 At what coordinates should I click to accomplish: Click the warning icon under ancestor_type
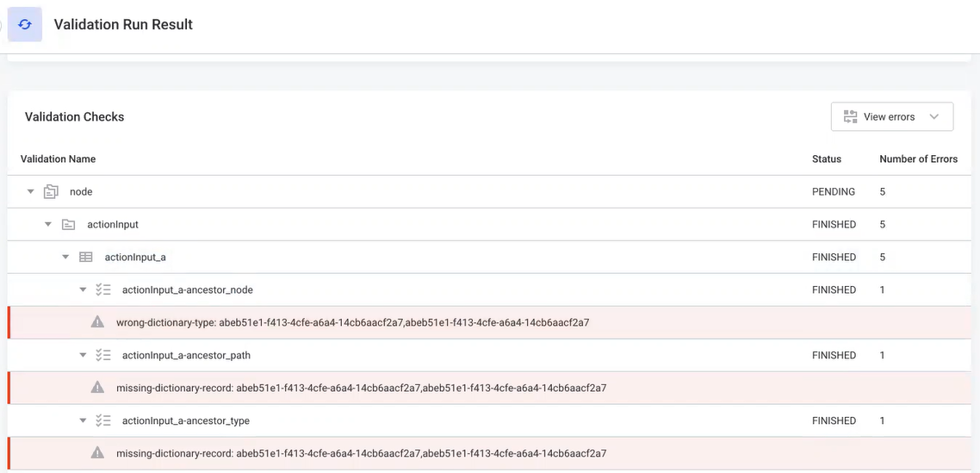[97, 453]
